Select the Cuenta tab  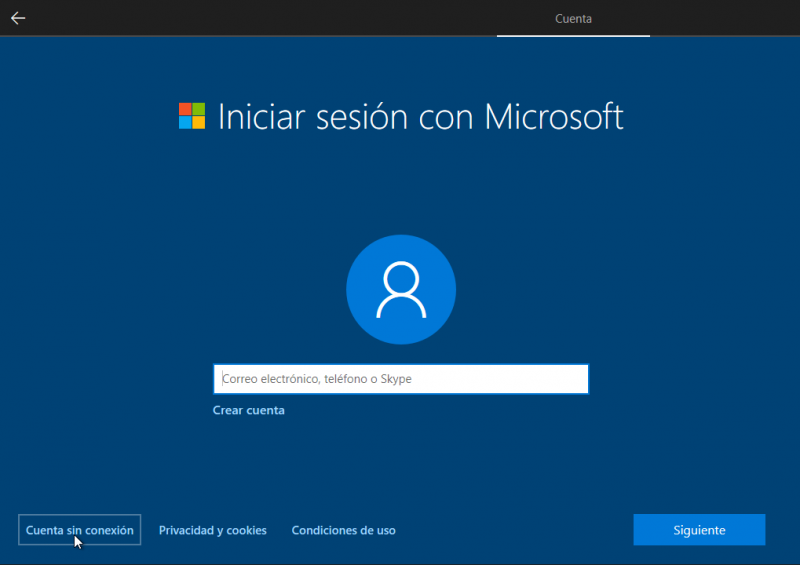click(x=573, y=18)
